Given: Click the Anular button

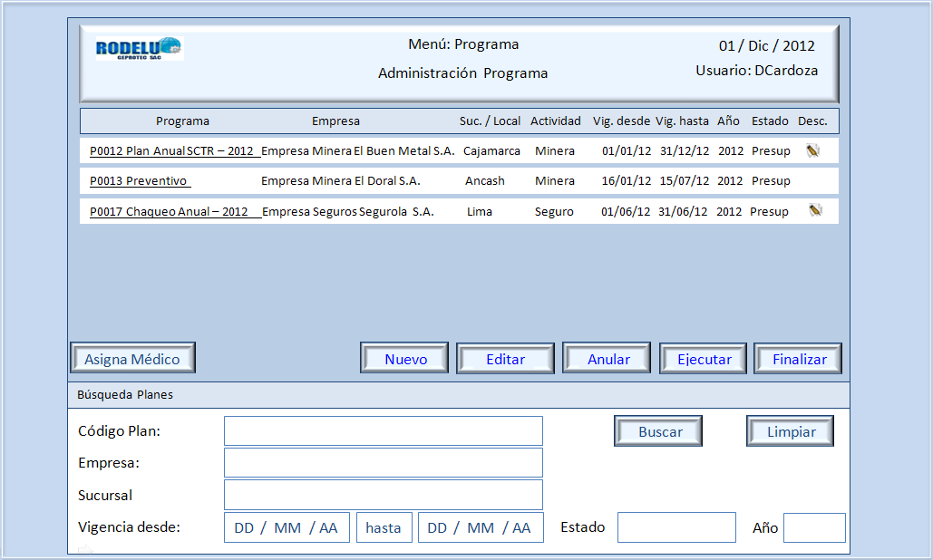Looking at the screenshot, I should (607, 358).
